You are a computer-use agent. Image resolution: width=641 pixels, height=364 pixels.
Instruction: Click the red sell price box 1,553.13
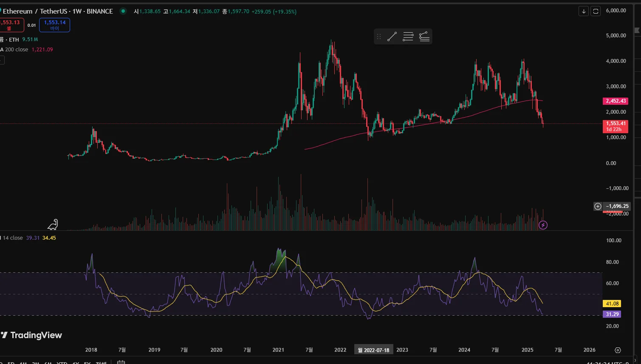coord(11,25)
